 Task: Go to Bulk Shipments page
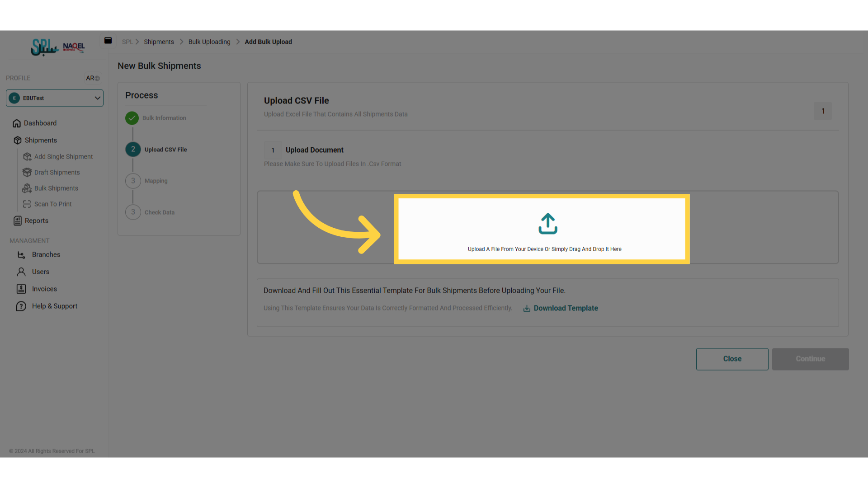56,188
